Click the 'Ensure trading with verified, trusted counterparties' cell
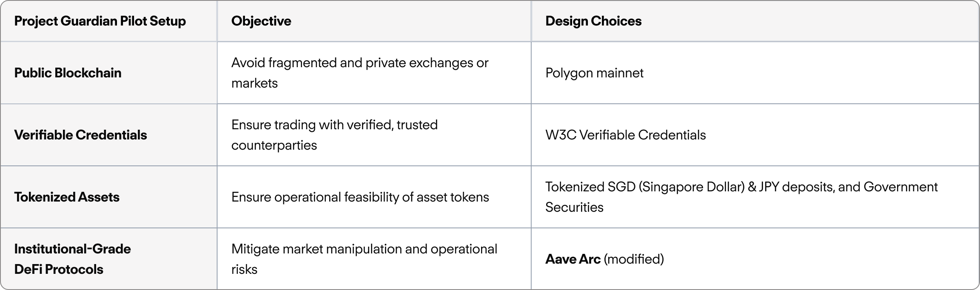980x290 pixels. coord(334,135)
